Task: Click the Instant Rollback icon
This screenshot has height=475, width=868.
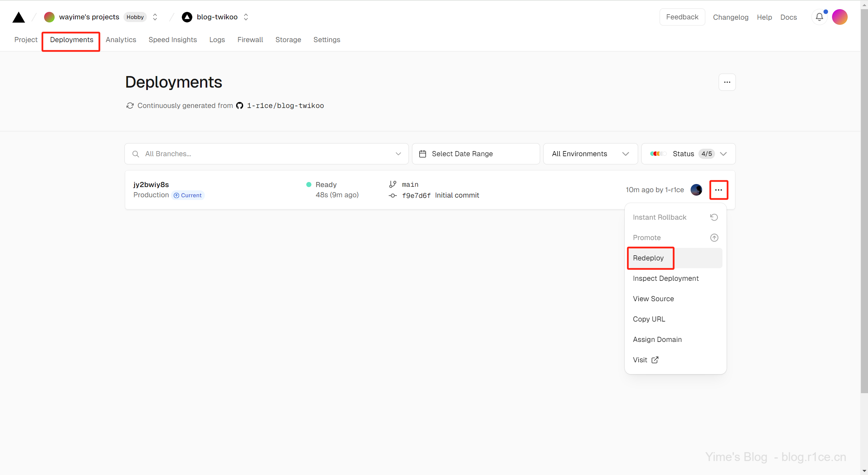Action: pos(714,217)
